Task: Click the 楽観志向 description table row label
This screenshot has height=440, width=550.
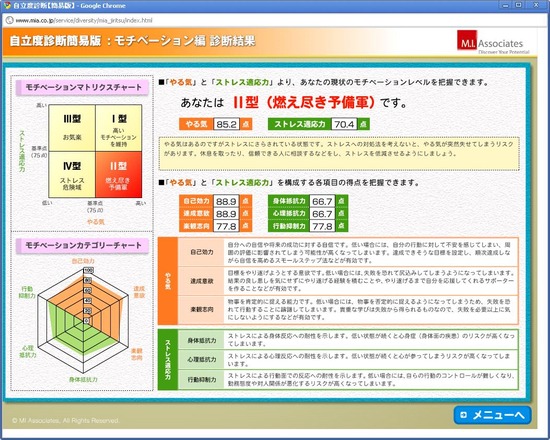Action: (x=201, y=309)
